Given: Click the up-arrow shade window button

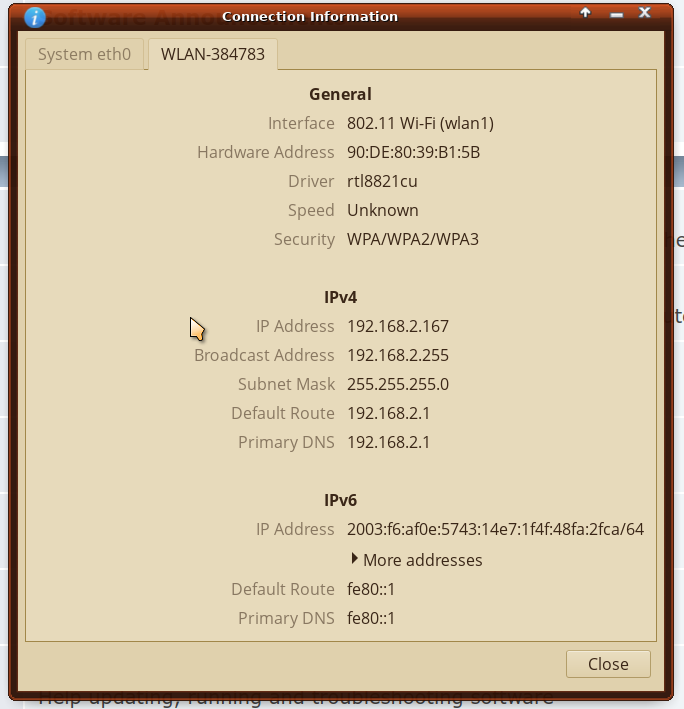Looking at the screenshot, I should (x=586, y=14).
